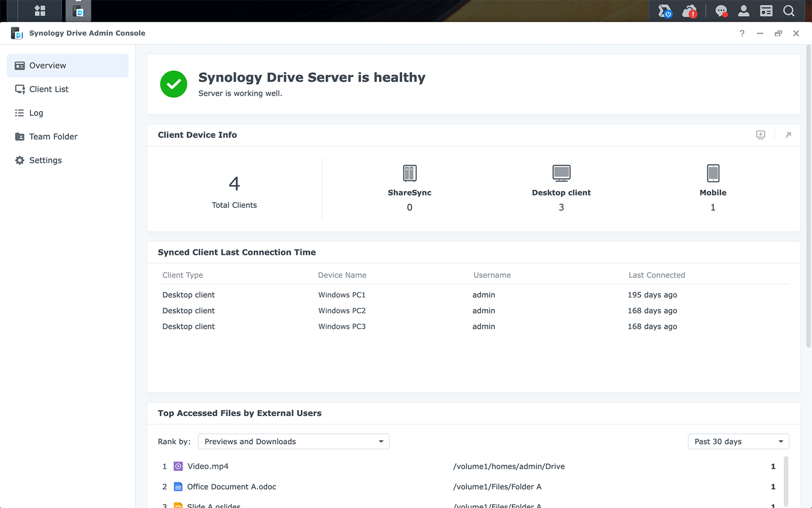This screenshot has width=812, height=508.
Task: Click the cloud alert status icon
Action: 690,11
